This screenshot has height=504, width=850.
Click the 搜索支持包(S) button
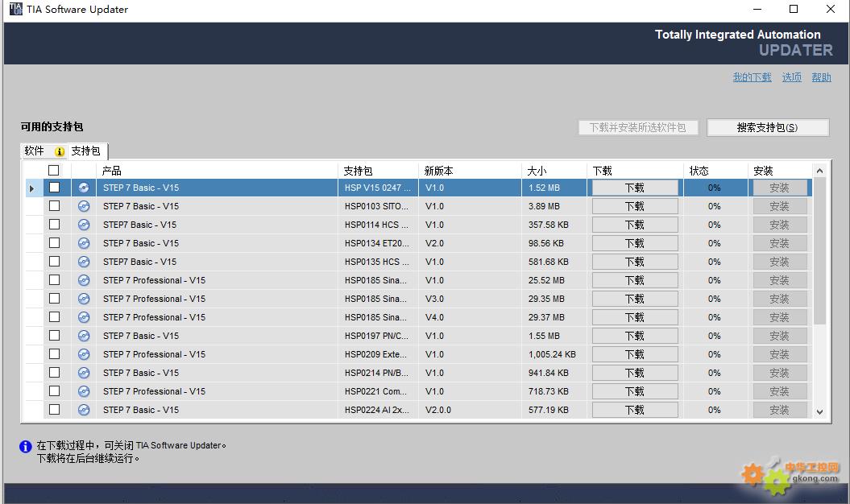tap(768, 127)
